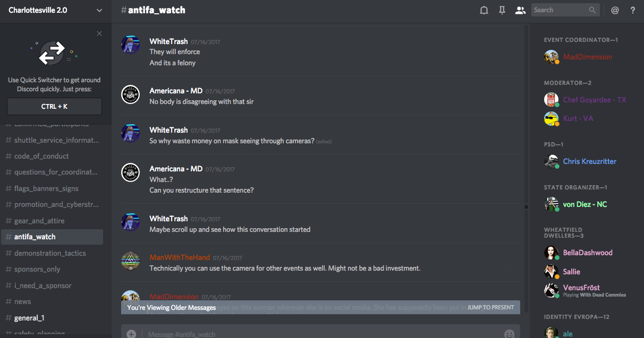Click WhiteTrash's avatar on first message

click(x=131, y=45)
